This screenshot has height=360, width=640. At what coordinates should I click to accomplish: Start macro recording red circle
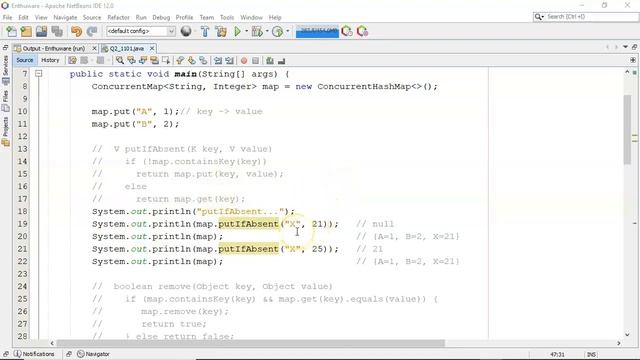pyautogui.click(x=244, y=60)
